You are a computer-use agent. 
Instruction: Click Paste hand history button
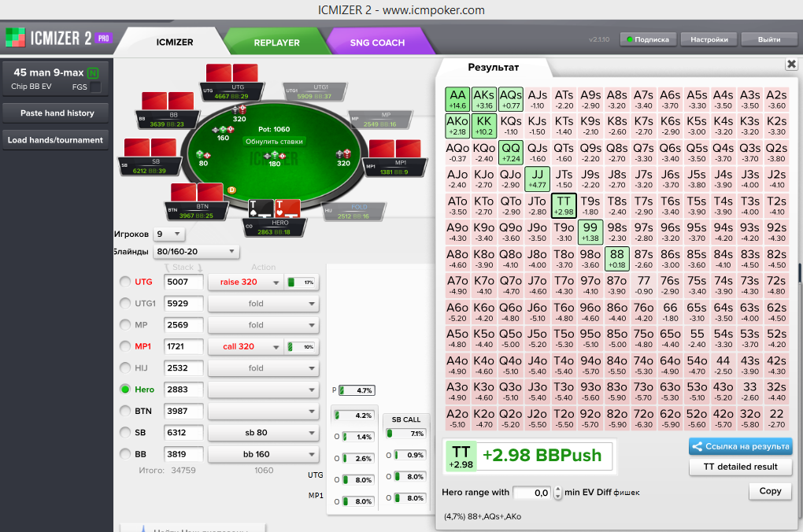click(x=55, y=113)
